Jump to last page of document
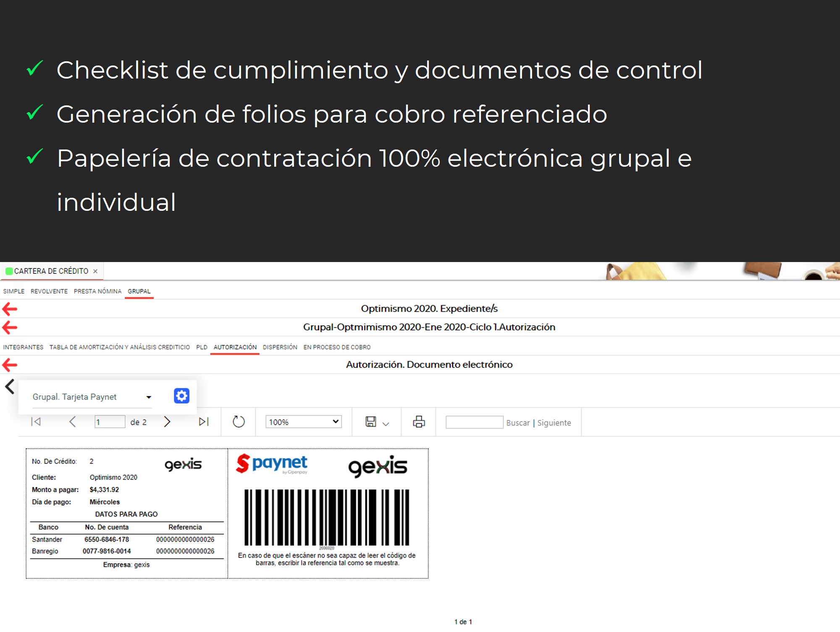The width and height of the screenshot is (840, 632). click(x=204, y=422)
